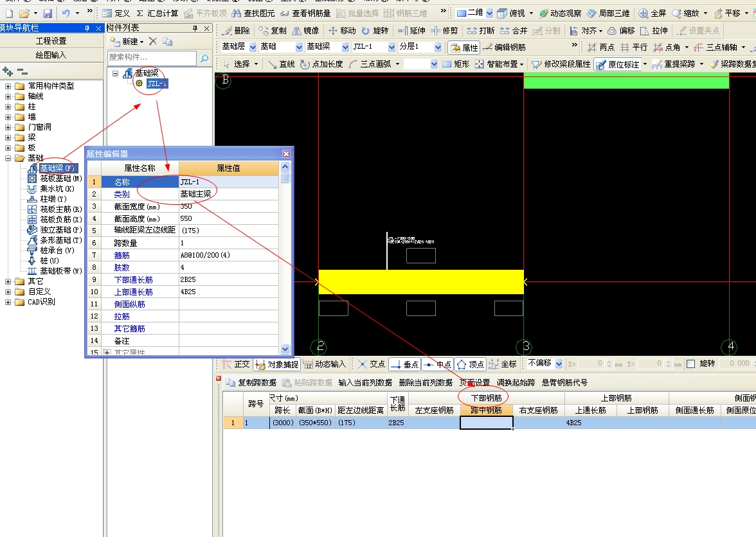Close the 属性编辑器 dialog

(x=287, y=154)
